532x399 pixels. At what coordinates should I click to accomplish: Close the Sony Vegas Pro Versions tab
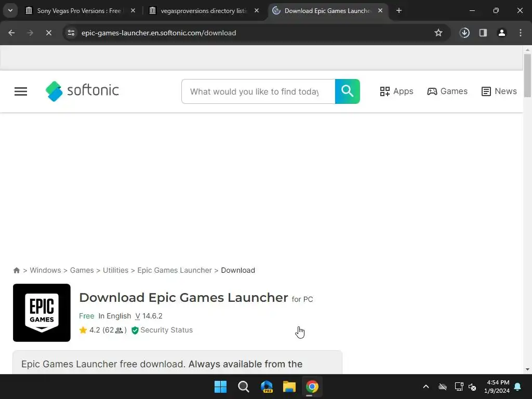click(x=133, y=10)
